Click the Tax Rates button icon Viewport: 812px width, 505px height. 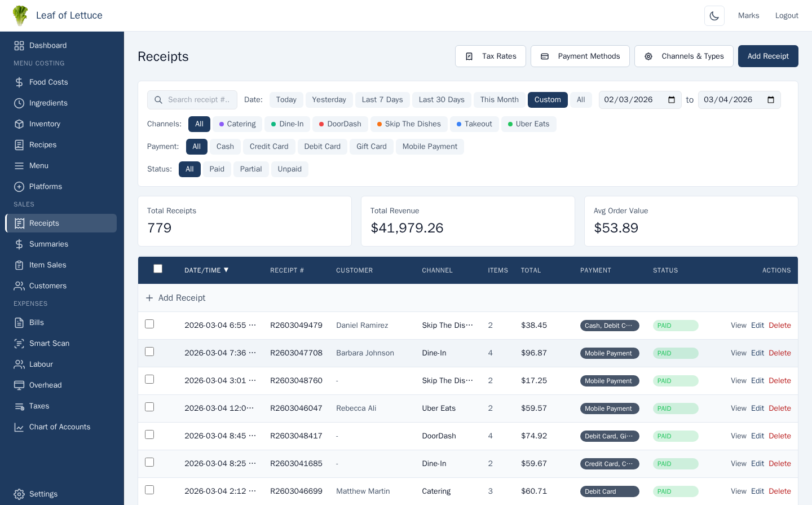469,56
